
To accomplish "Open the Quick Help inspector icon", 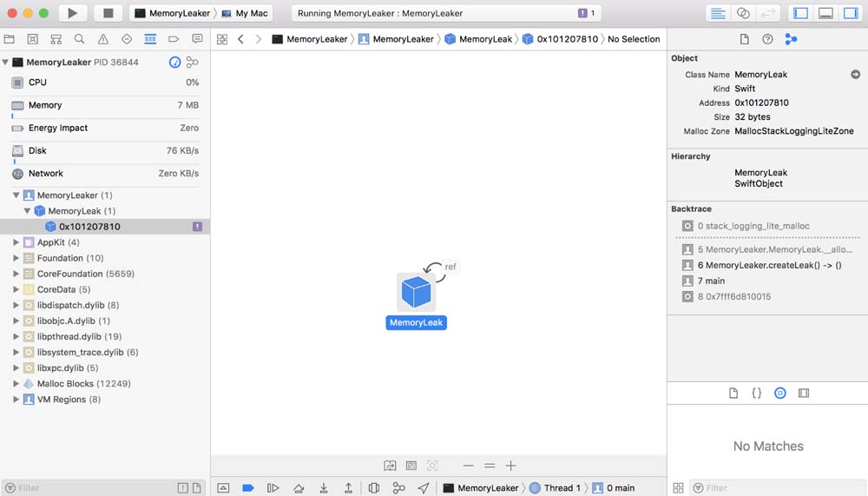I will point(767,39).
